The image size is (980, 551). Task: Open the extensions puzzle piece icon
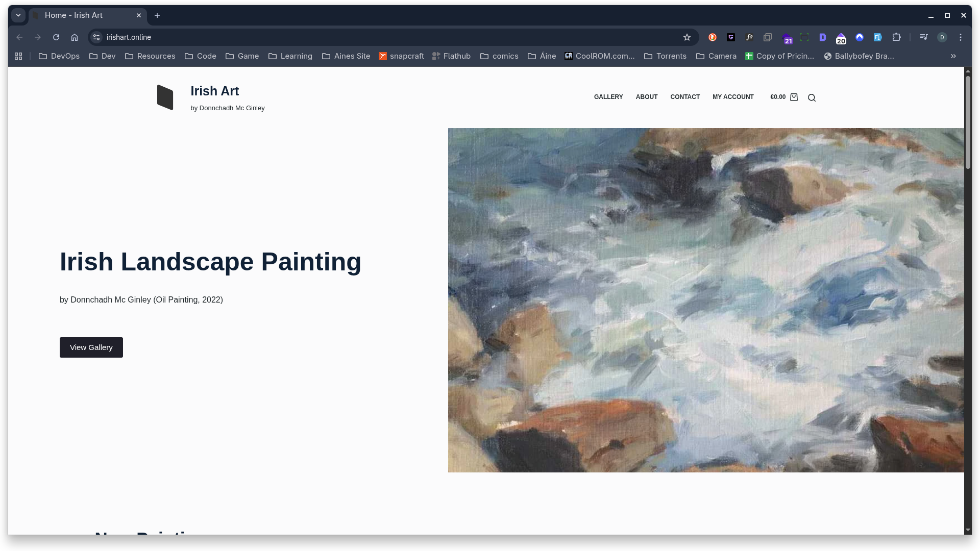point(896,37)
